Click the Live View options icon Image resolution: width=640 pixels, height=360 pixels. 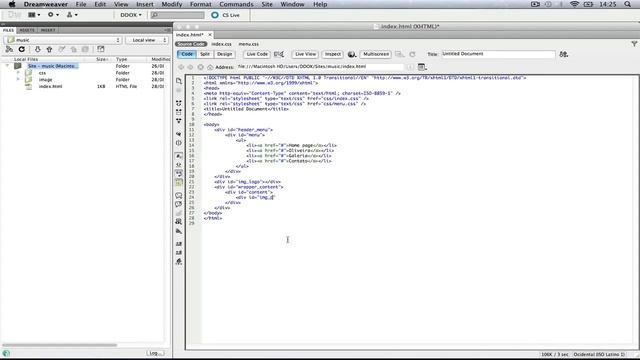(422, 67)
